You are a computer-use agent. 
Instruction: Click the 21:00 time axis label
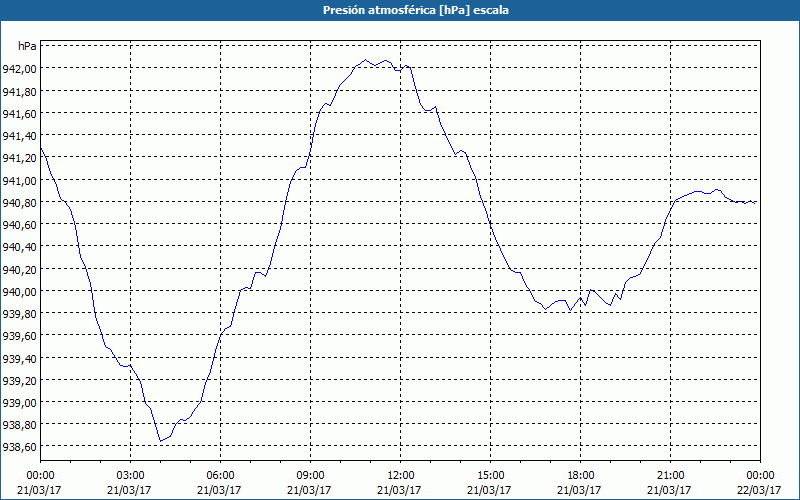click(670, 476)
